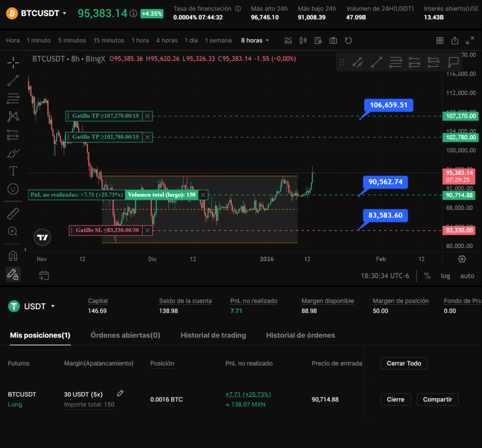
Task: Select the trend line drawing tool
Action: coord(13,80)
